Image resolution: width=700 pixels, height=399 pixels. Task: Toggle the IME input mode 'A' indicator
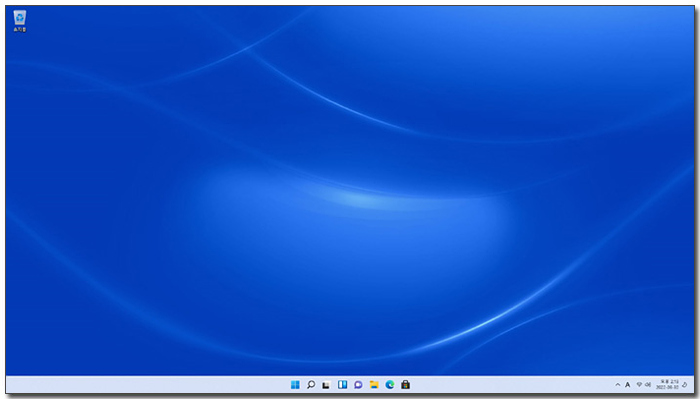tap(628, 385)
